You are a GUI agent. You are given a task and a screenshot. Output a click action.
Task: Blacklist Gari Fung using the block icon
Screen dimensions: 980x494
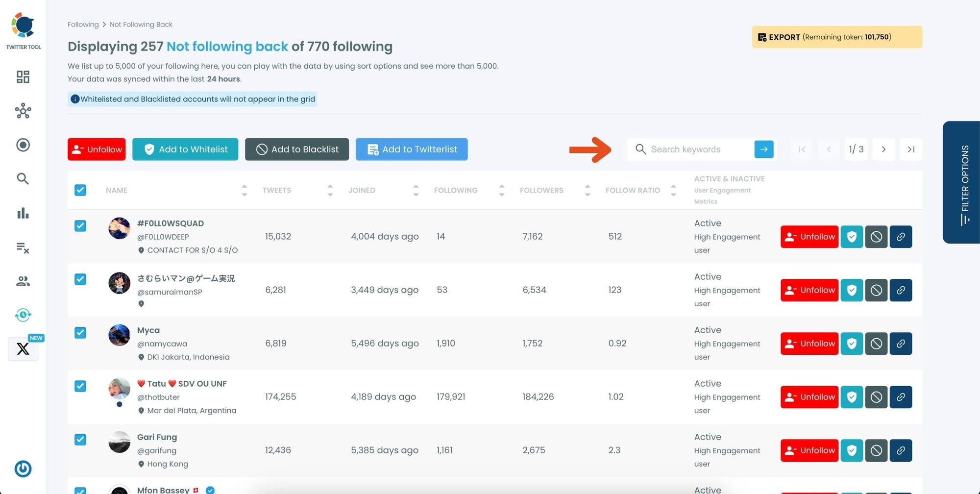click(x=876, y=450)
